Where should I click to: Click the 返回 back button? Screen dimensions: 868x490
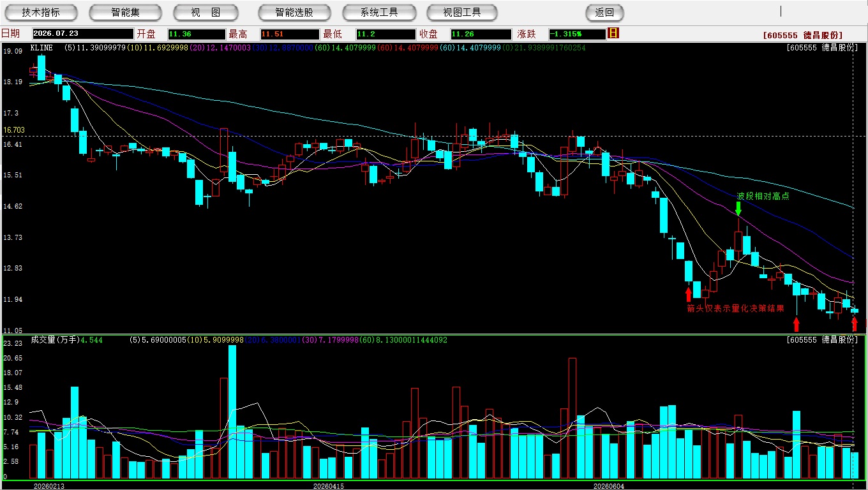pyautogui.click(x=604, y=12)
